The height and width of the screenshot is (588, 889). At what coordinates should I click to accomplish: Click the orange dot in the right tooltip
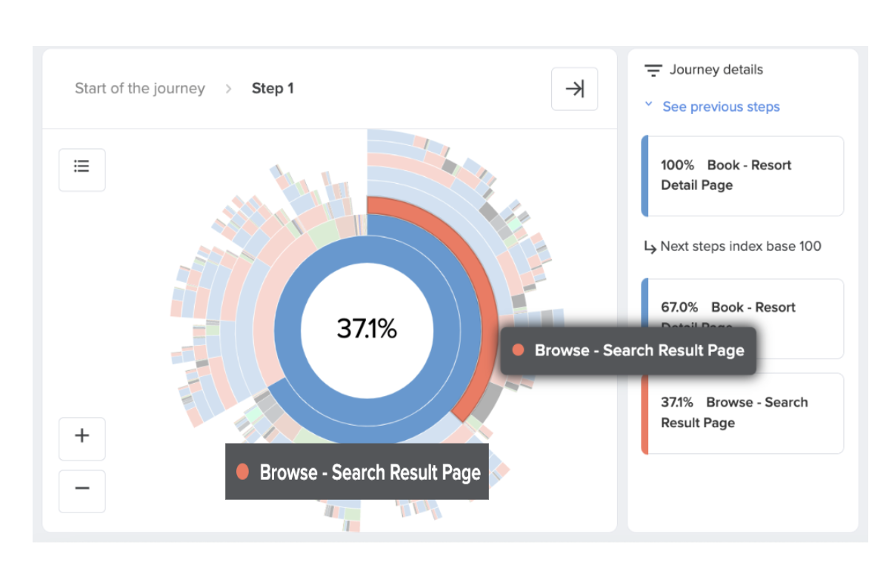pyautogui.click(x=519, y=350)
